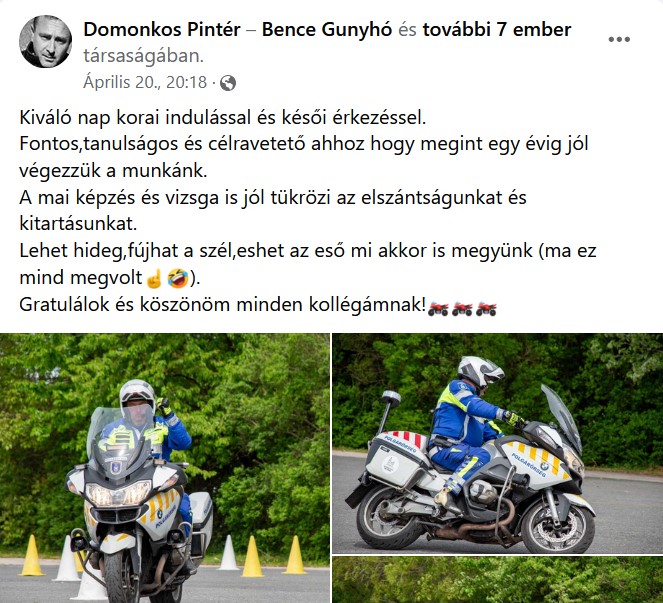Show the list of további 7 ember
The height and width of the screenshot is (603, 663).
coord(497,30)
